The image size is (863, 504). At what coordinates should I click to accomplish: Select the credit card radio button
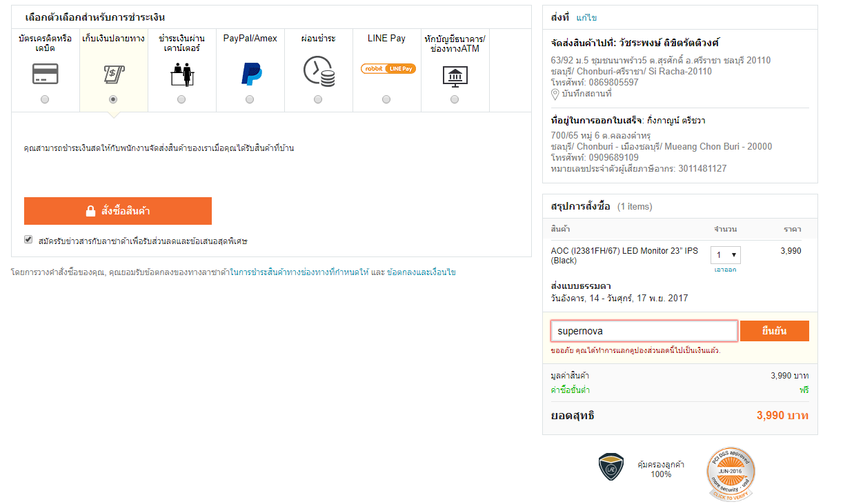[x=45, y=99]
